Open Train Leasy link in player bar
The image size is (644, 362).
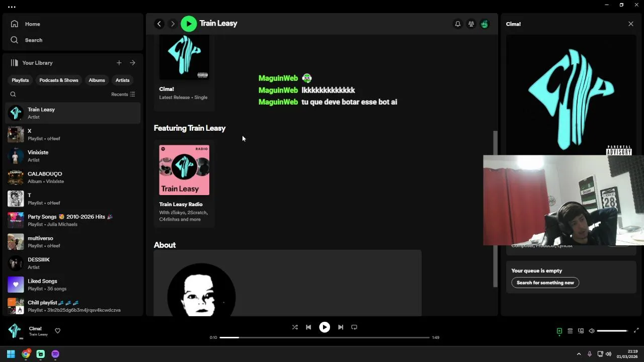tap(38, 334)
